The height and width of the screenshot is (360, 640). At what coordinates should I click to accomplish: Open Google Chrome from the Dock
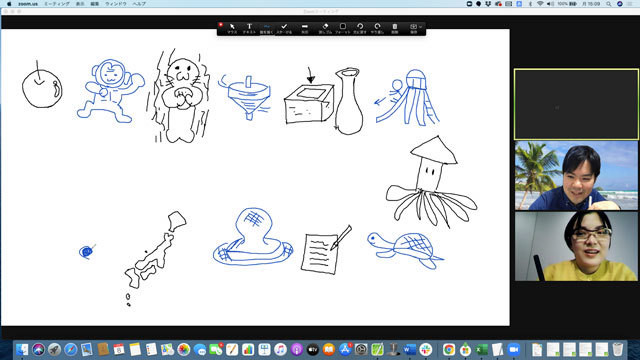[449, 349]
